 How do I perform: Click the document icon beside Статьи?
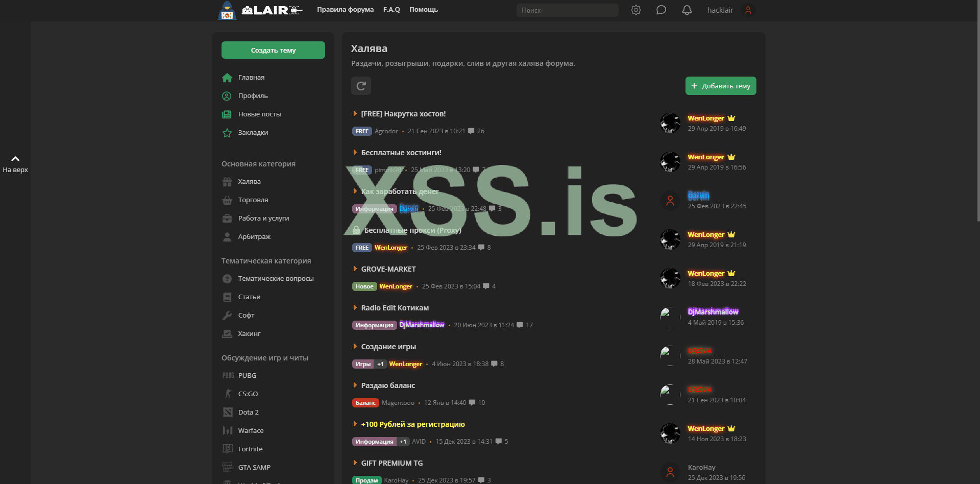pos(227,297)
